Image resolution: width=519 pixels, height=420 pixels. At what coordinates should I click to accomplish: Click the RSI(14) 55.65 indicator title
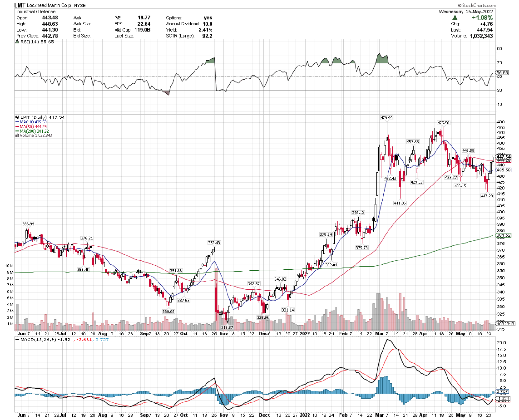coord(37,42)
